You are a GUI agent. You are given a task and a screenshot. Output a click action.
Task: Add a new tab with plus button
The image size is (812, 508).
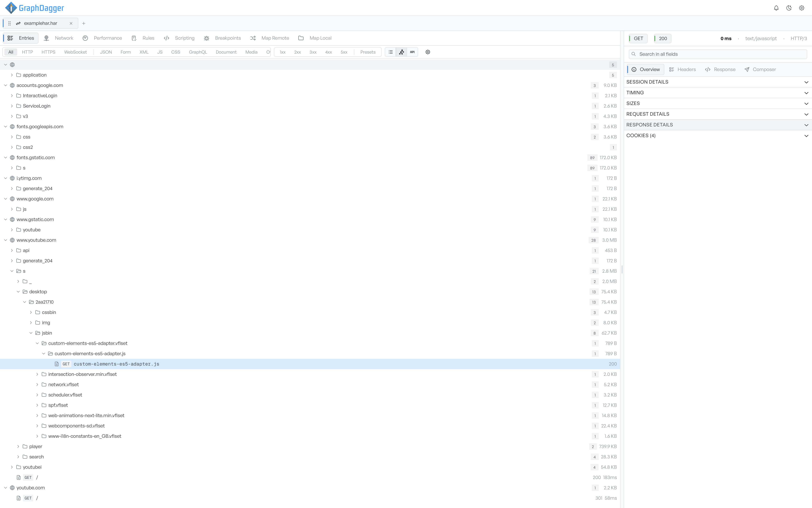pyautogui.click(x=83, y=23)
